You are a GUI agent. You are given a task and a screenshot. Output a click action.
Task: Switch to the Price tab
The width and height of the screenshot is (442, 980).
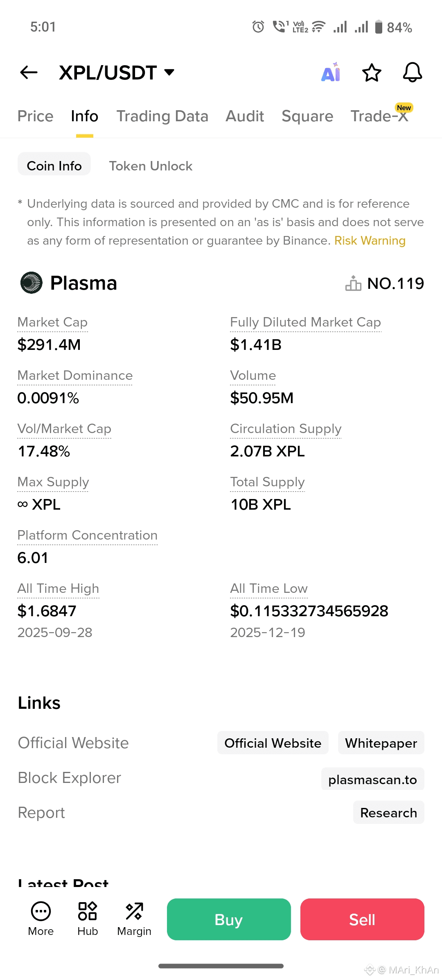pos(35,116)
